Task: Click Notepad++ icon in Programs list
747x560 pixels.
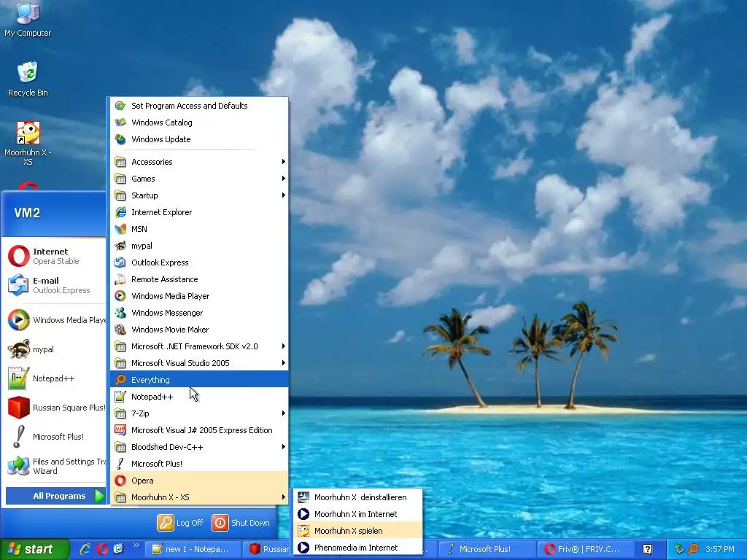Action: (120, 397)
